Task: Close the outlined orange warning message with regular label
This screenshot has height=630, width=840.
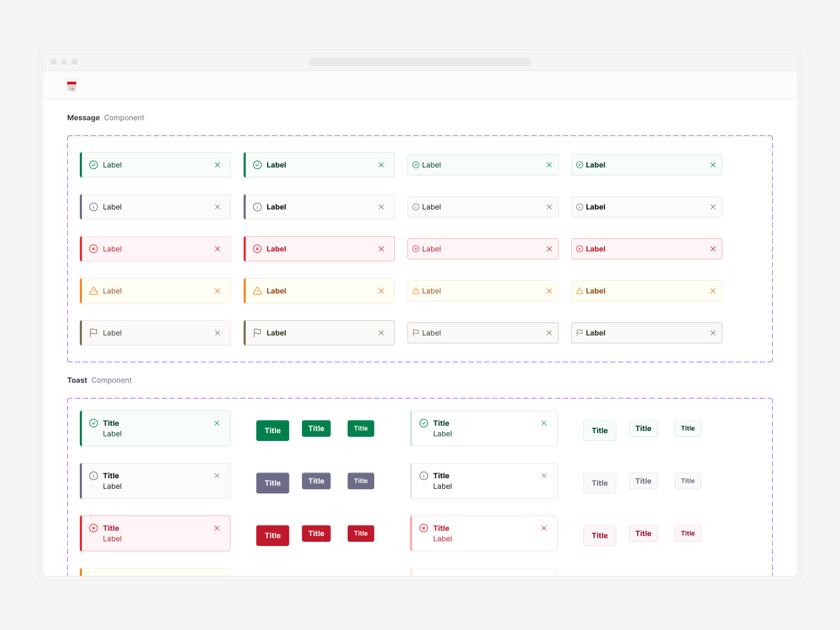Action: pos(549,291)
